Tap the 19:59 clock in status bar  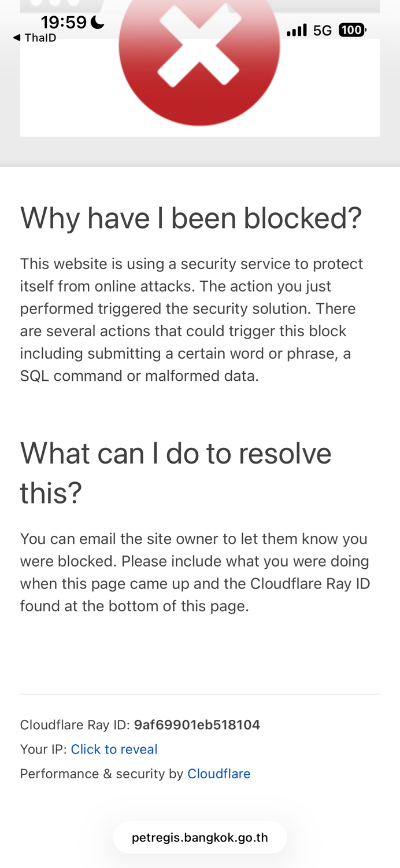pyautogui.click(x=64, y=23)
